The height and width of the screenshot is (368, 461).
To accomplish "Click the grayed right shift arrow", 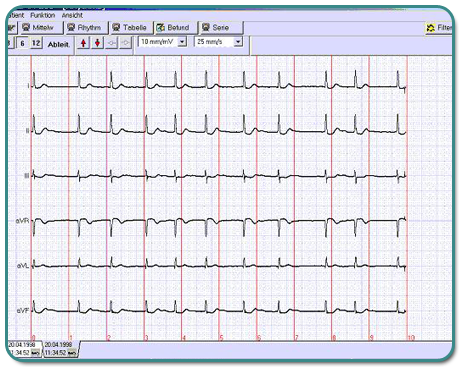I will pos(126,43).
